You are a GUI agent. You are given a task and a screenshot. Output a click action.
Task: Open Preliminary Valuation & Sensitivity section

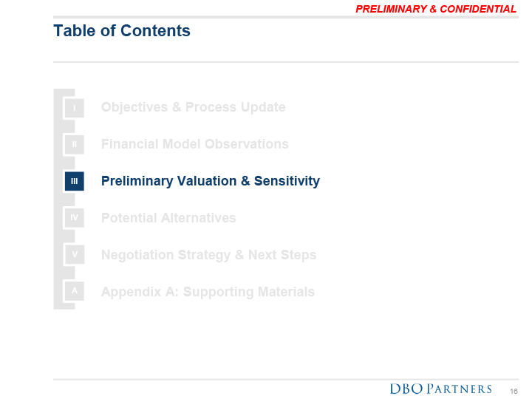coord(210,181)
